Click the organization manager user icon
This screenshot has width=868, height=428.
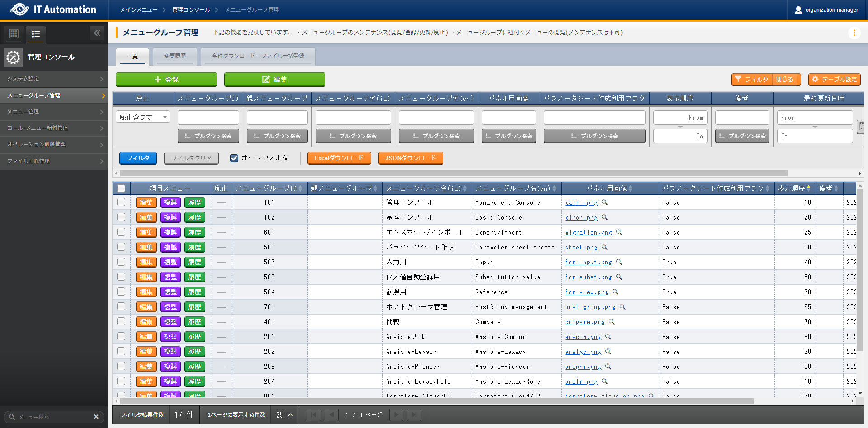[798, 10]
